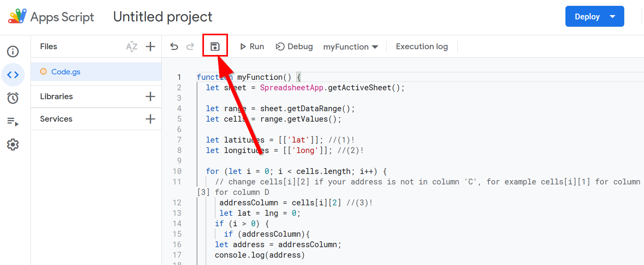Click the Apps Script logo

(x=17, y=17)
